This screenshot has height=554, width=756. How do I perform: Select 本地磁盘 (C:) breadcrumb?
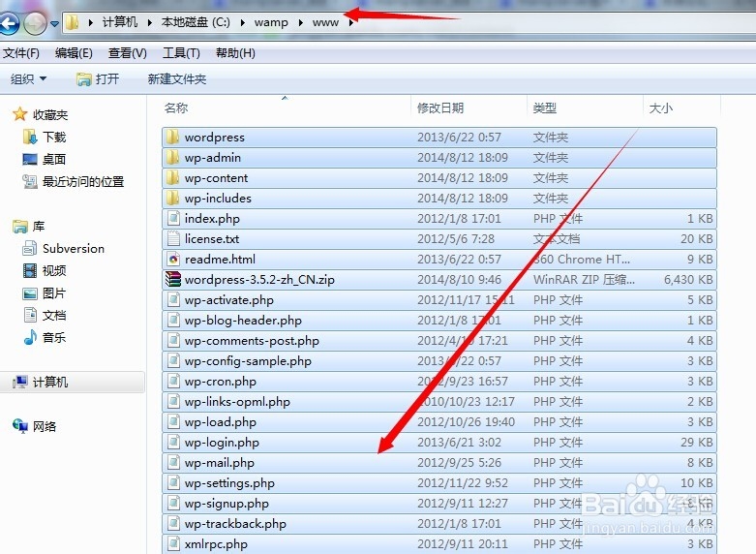point(196,22)
